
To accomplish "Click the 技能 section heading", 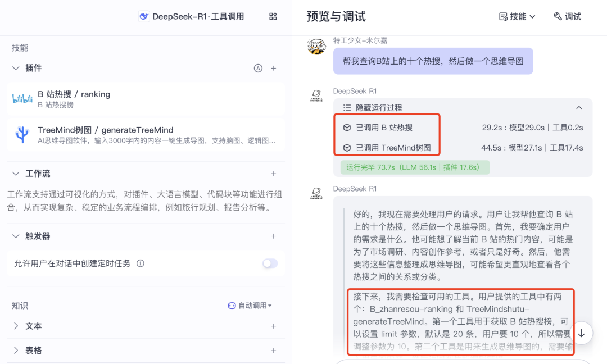I will (20, 48).
